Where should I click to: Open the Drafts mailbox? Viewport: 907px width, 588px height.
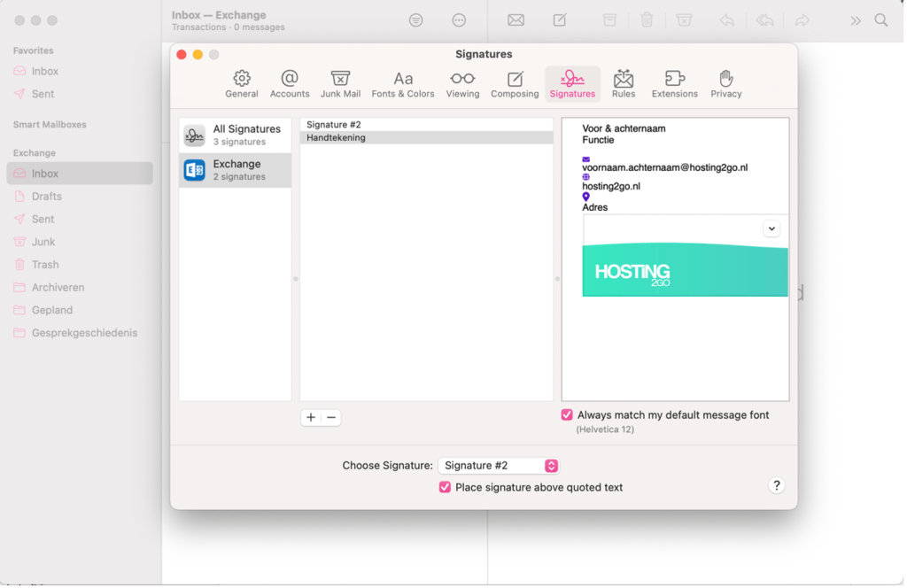tap(80, 197)
